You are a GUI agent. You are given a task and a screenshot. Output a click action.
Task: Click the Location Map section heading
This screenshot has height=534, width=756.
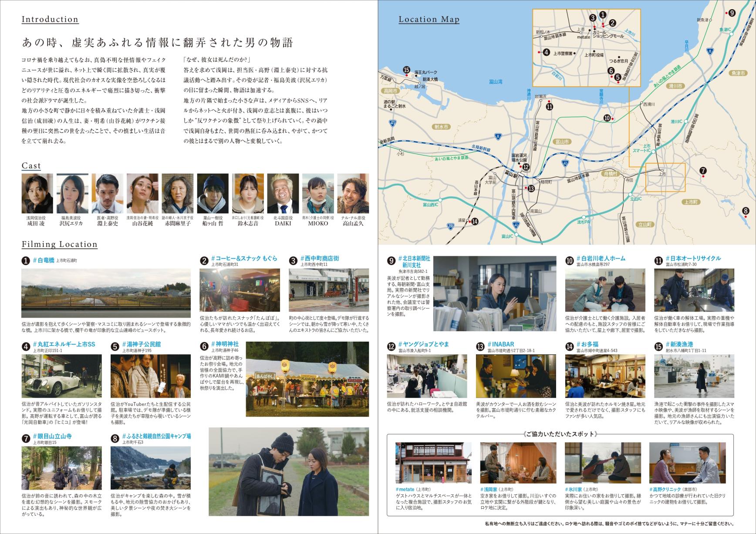pyautogui.click(x=429, y=19)
